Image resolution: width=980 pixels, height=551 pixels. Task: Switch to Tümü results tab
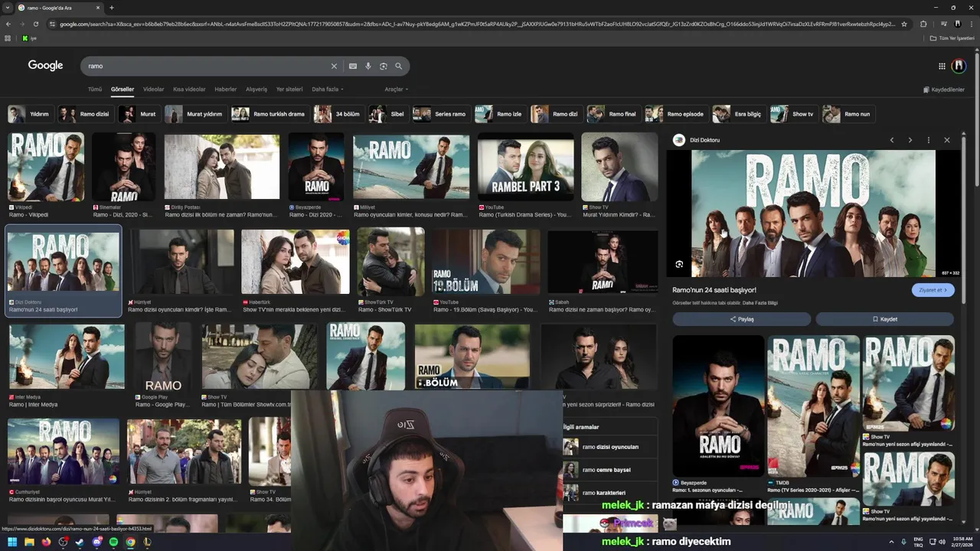(94, 90)
